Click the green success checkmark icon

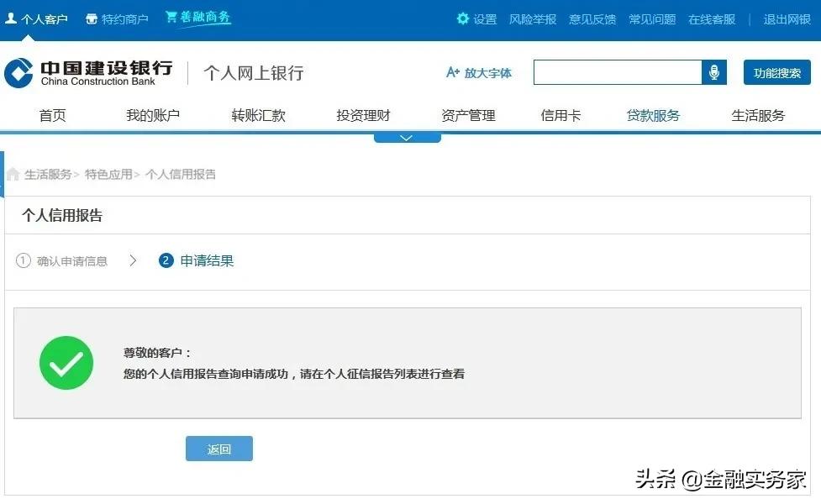(x=66, y=362)
